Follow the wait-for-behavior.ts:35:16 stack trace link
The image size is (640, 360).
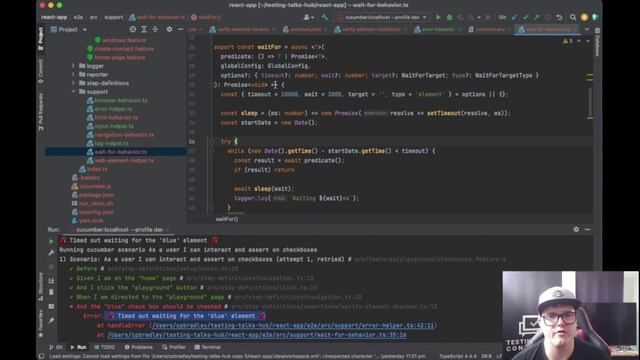[257, 335]
